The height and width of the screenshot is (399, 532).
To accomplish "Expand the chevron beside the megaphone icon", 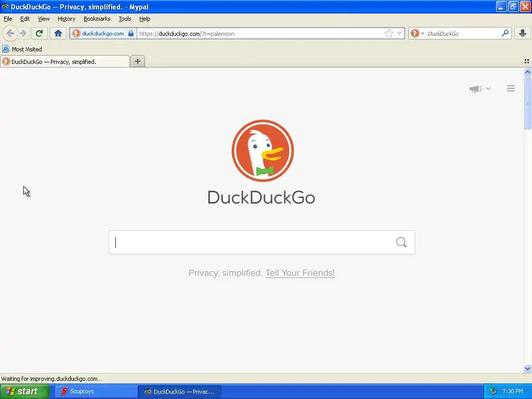I will 488,88.
